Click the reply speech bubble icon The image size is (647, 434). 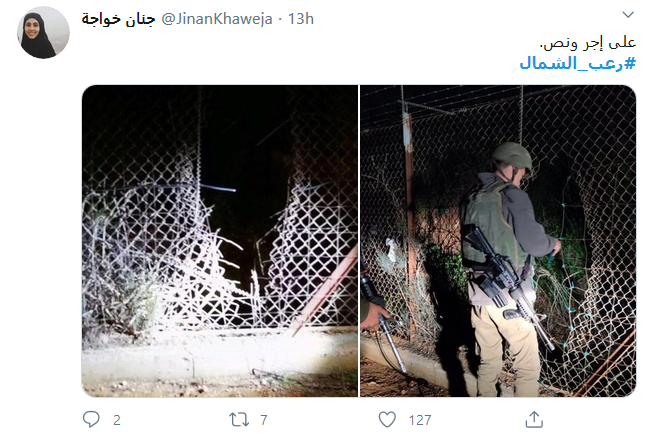(91, 419)
